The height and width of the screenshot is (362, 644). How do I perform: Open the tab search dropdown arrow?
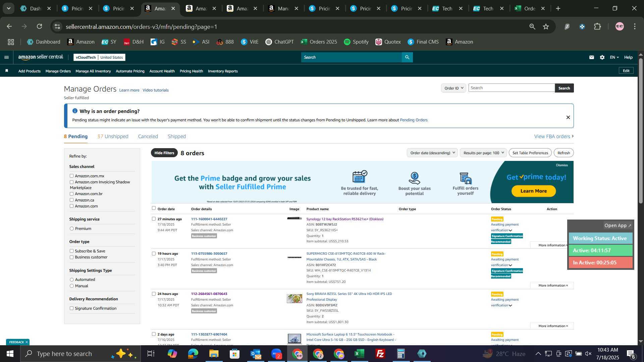pos(9,8)
